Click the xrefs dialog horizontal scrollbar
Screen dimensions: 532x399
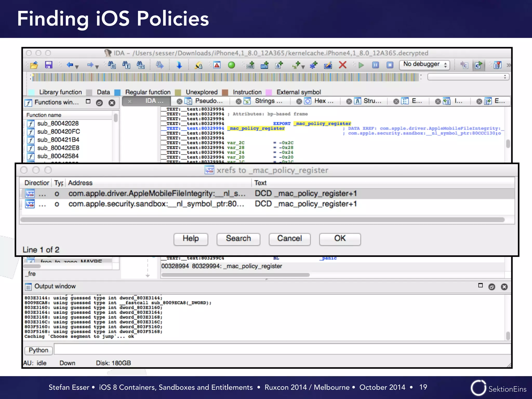click(x=262, y=220)
